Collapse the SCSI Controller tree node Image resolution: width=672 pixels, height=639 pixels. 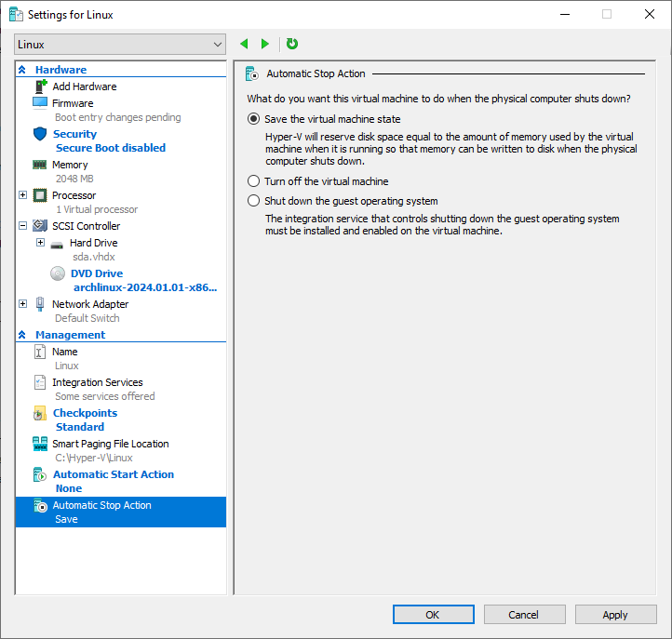pyautogui.click(x=23, y=226)
